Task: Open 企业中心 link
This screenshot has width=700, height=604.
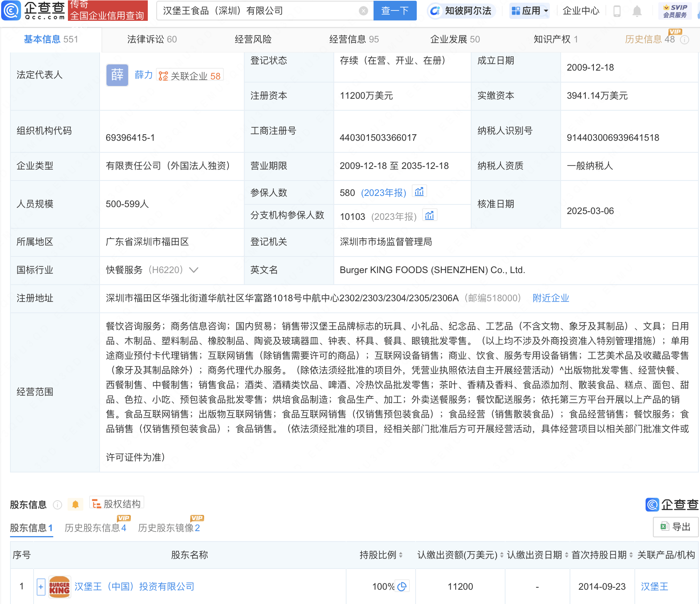Action: 581,11
